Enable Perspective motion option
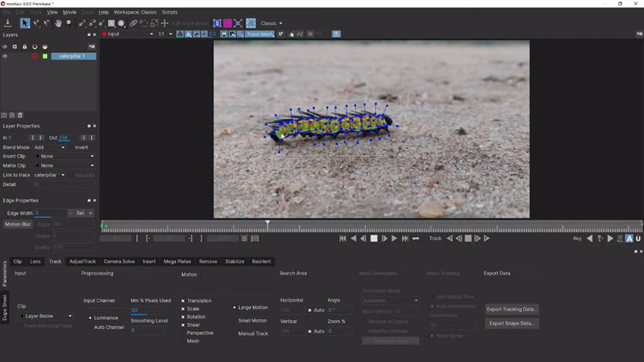 pos(200,334)
